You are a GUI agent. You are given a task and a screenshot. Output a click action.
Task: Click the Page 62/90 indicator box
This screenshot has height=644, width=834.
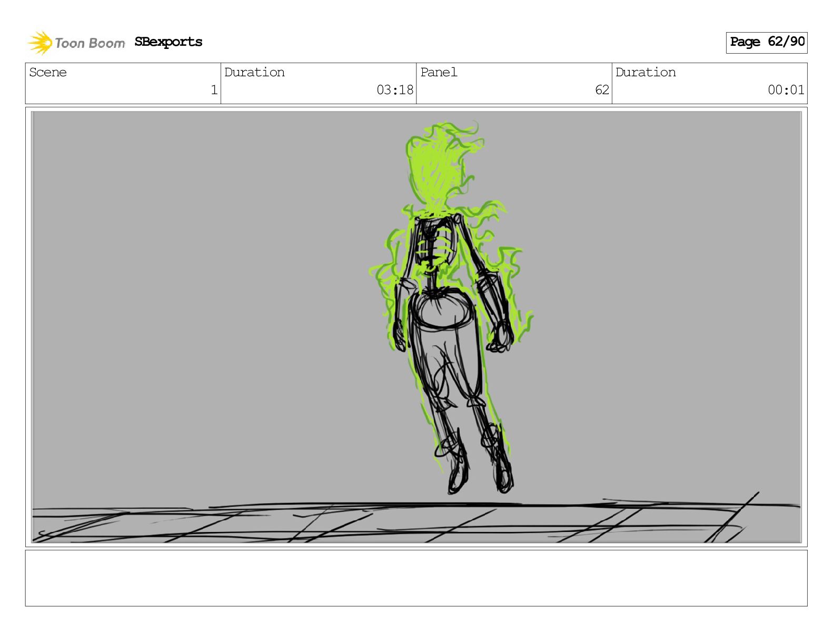pyautogui.click(x=766, y=42)
